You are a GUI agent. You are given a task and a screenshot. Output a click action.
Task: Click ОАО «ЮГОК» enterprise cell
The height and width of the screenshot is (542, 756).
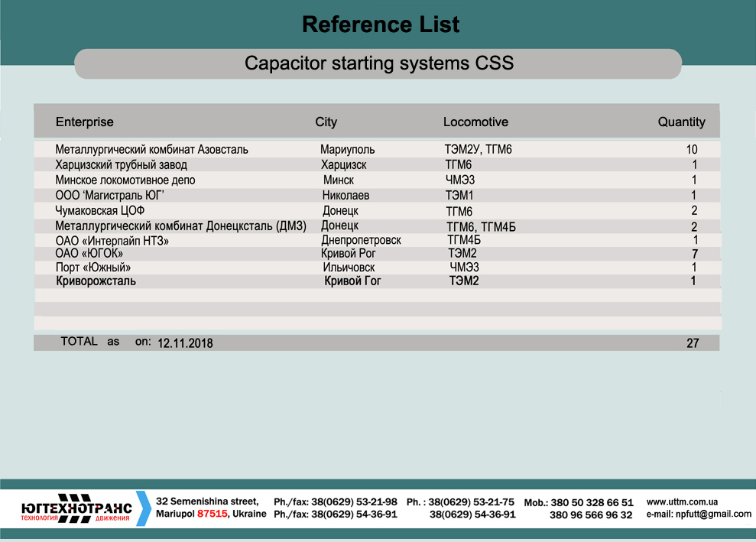pos(89,254)
